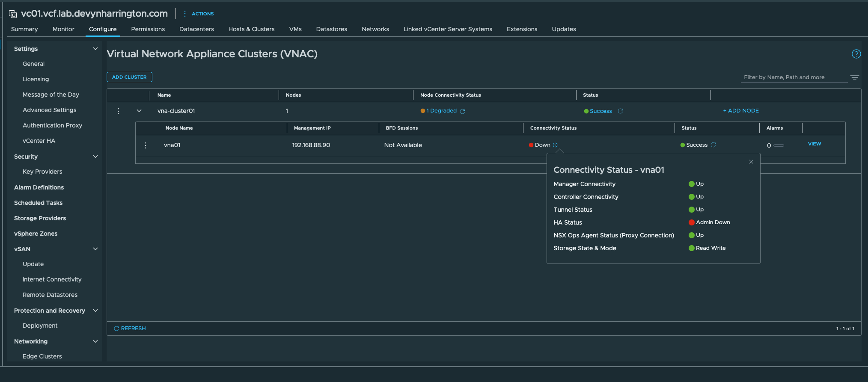Open Edge Clusters under Networking
Image resolution: width=868 pixels, height=382 pixels.
[42, 356]
